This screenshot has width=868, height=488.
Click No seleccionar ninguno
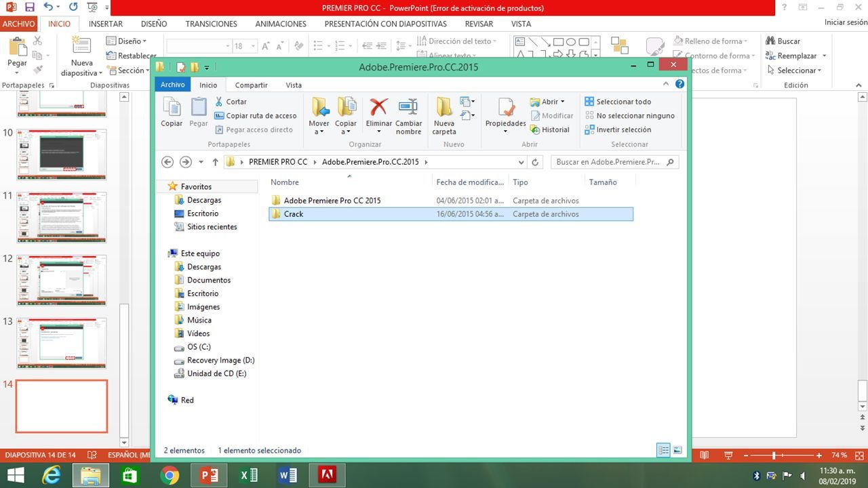(x=629, y=116)
